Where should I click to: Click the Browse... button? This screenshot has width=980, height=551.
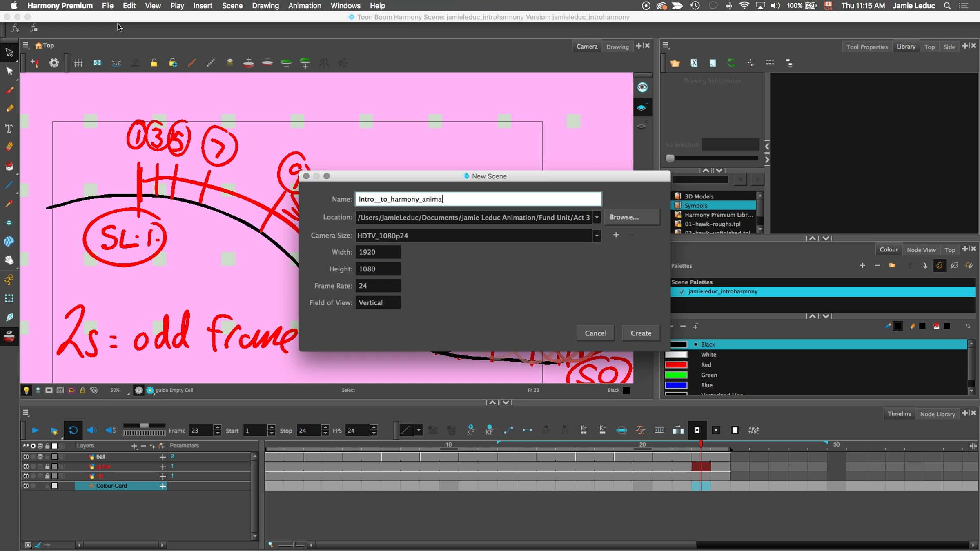tap(631, 217)
